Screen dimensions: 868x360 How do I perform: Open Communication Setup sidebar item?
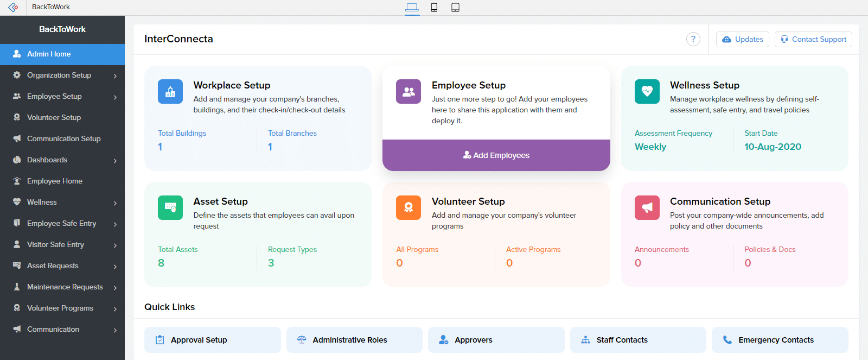62,138
